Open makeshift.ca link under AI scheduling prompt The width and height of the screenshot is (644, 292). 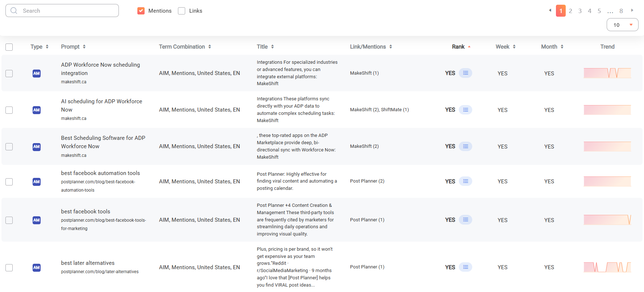click(74, 118)
